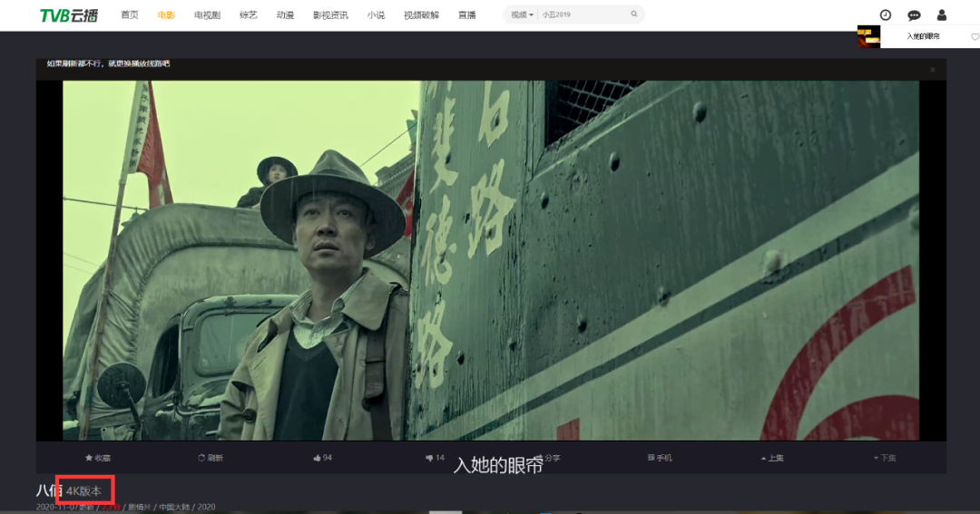The image size is (980, 514).
Task: Click the TVB云播 site logo
Action: click(69, 15)
